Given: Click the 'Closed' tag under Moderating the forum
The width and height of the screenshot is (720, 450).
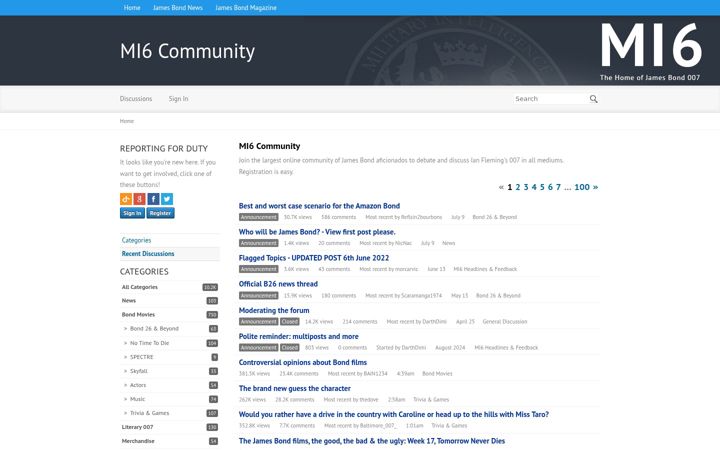Looking at the screenshot, I should (290, 322).
